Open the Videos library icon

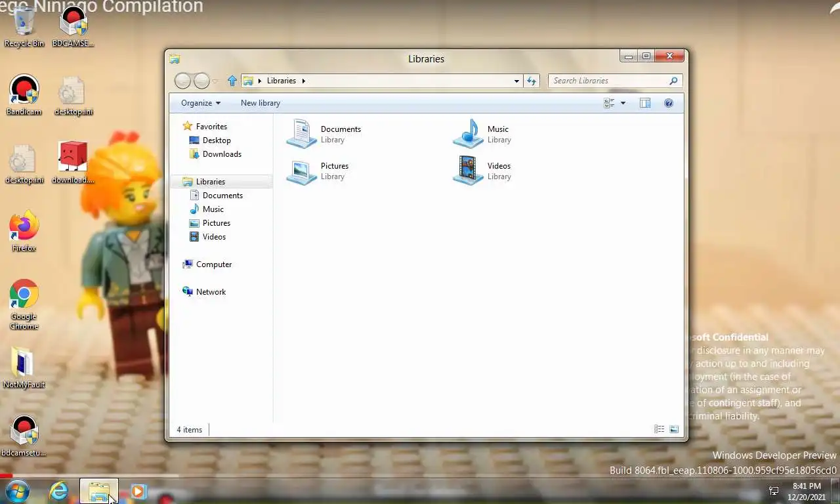[468, 171]
